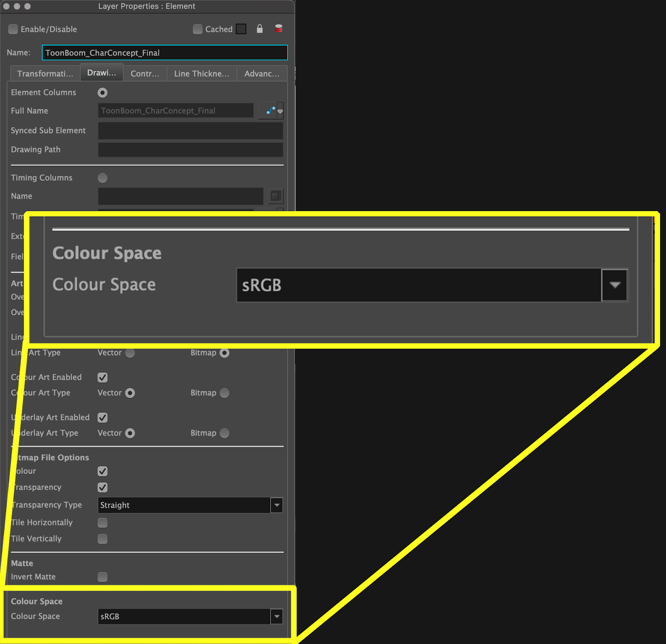Screen dimensions: 666x644
Task: Open the Transparency Type dropdown
Action: pos(276,505)
